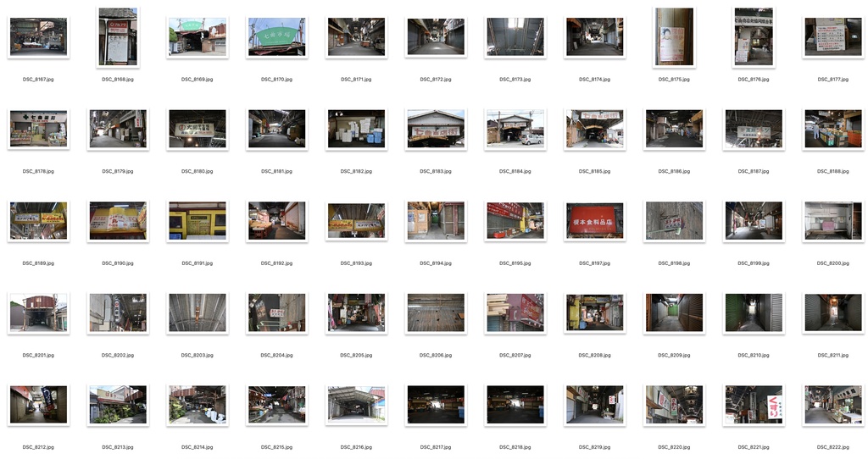
Task: Click the DSC_8205.jpg photo thumbnail
Action: [356, 313]
